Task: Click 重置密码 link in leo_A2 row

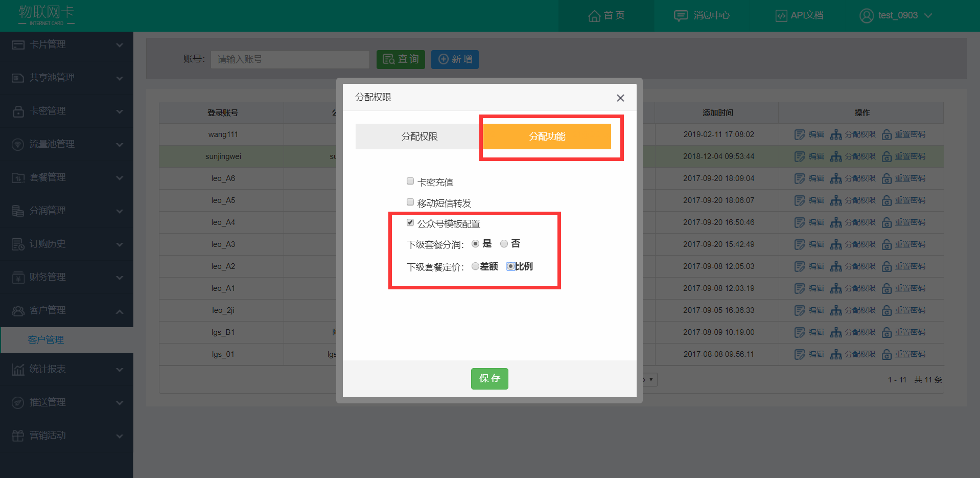Action: click(x=910, y=266)
